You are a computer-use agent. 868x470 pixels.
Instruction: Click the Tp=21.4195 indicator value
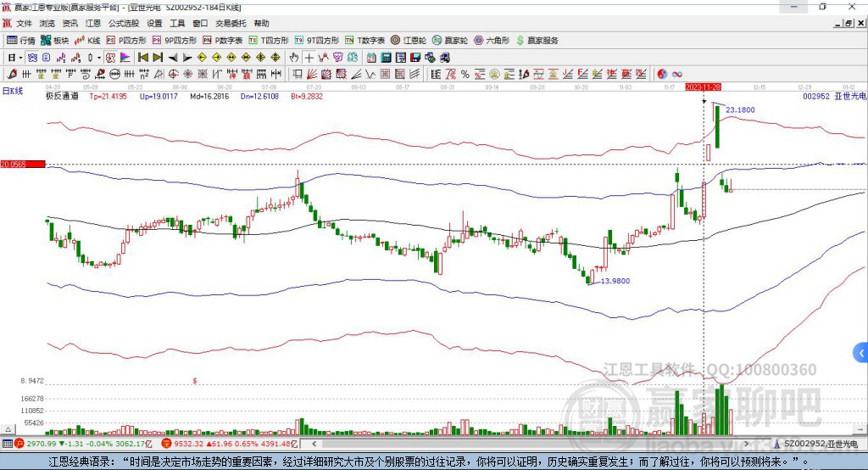(108, 97)
